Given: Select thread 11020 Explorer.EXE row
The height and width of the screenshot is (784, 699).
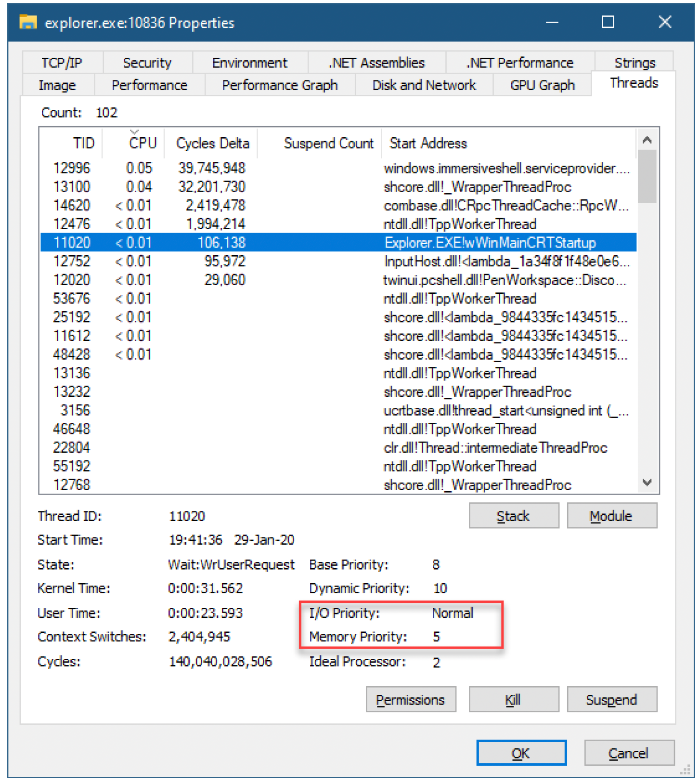Looking at the screenshot, I should tap(338, 243).
